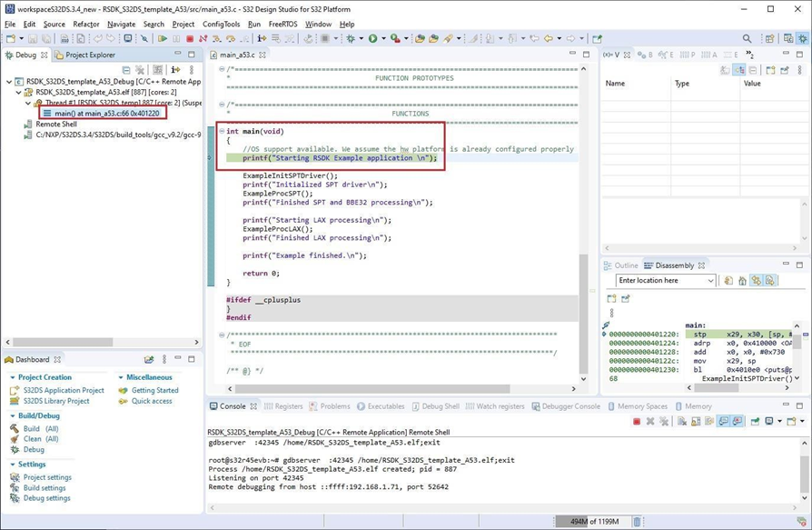
Task: Switch to the Project Explorer tab
Action: pos(89,55)
